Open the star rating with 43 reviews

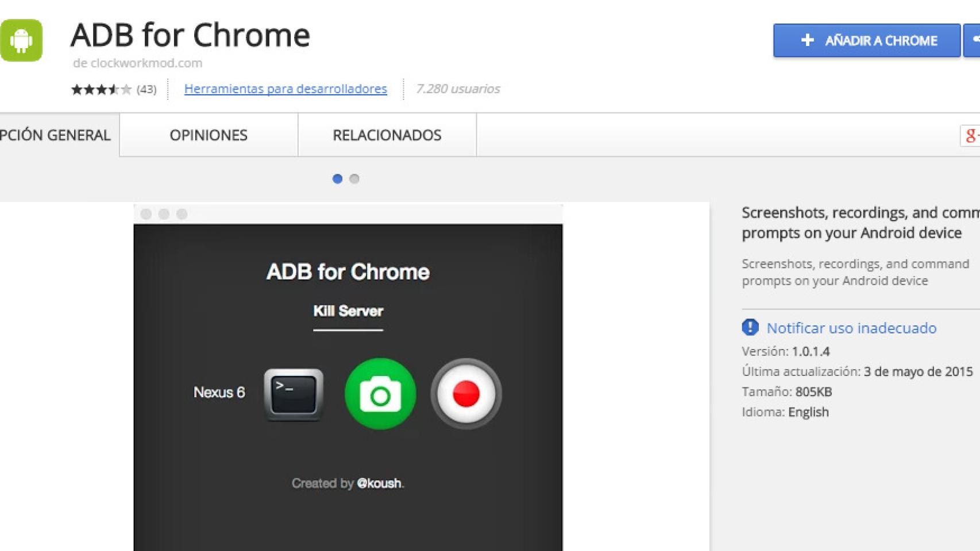pyautogui.click(x=113, y=89)
